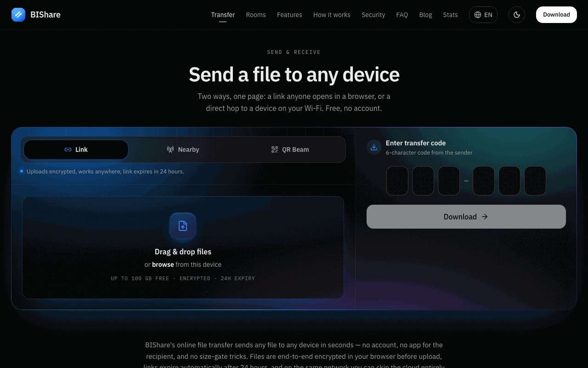Viewport: 588px width, 368px height.
Task: Click the header Download button
Action: [556, 15]
